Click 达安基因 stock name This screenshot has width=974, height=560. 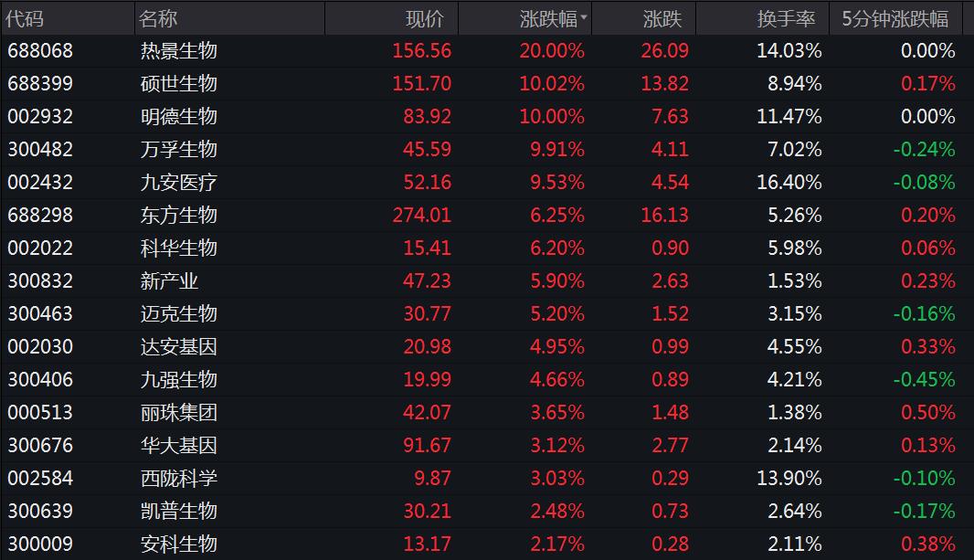point(179,347)
